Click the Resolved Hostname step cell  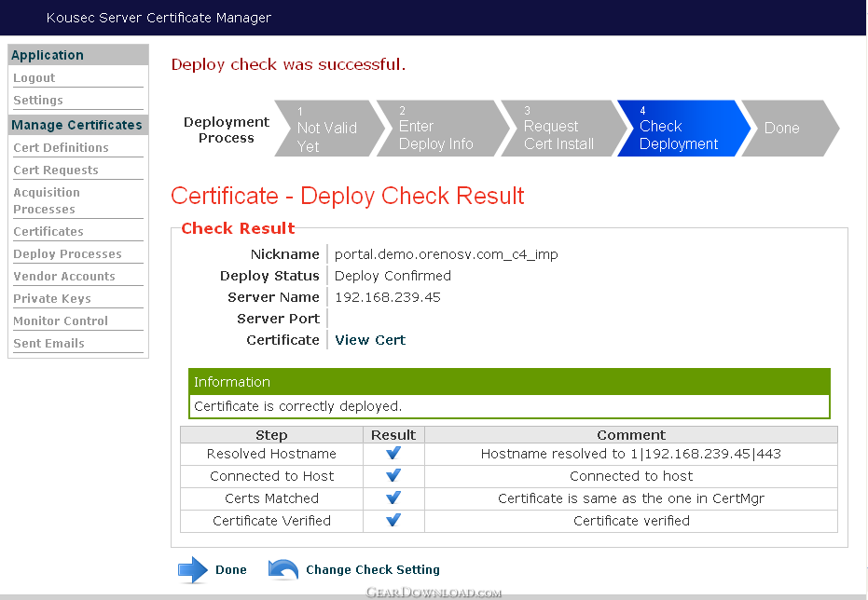[272, 454]
